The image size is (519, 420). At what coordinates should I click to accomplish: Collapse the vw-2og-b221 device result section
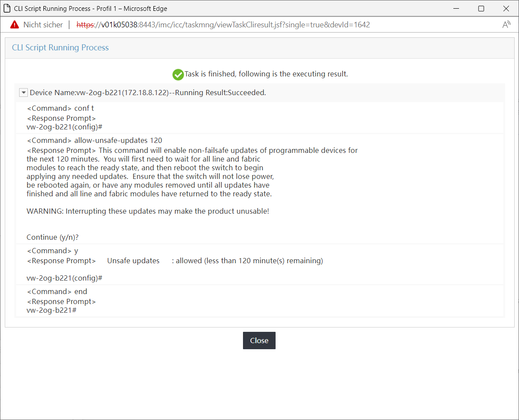tap(23, 92)
